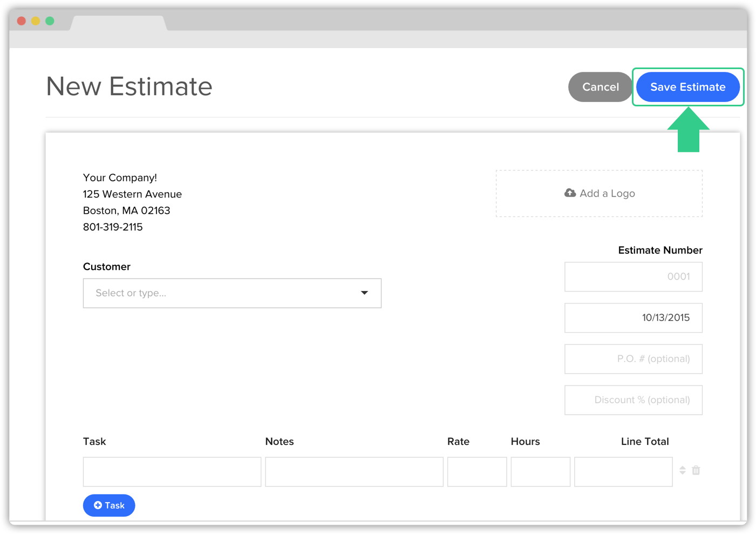Screen dimensions: 756x534
Task: Click the Task name input box
Action: coord(172,472)
